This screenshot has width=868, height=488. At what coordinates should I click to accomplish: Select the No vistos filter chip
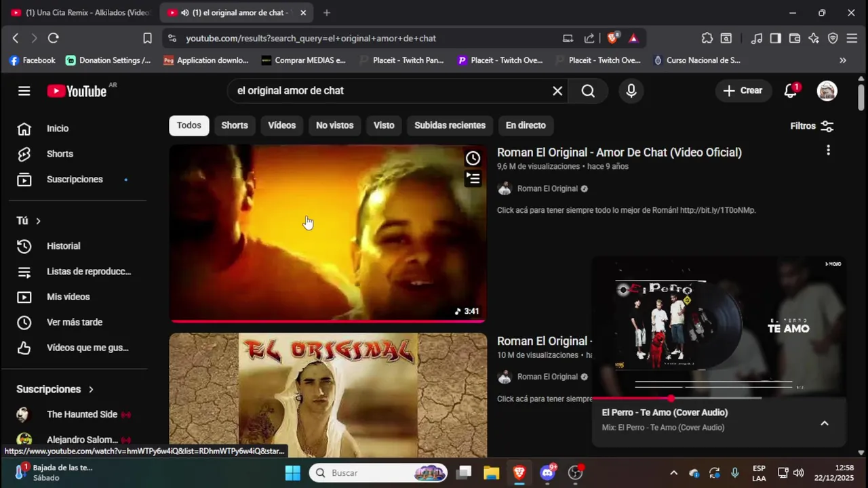335,125
